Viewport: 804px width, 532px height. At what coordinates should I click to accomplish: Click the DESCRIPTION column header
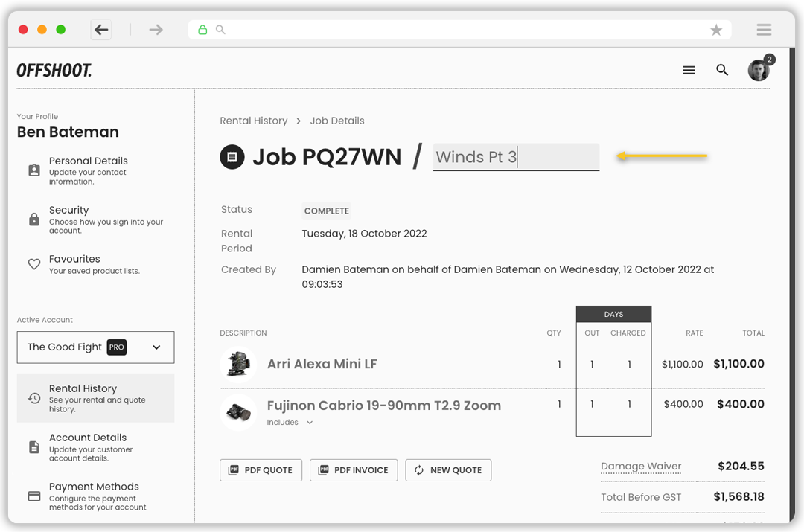[243, 333]
